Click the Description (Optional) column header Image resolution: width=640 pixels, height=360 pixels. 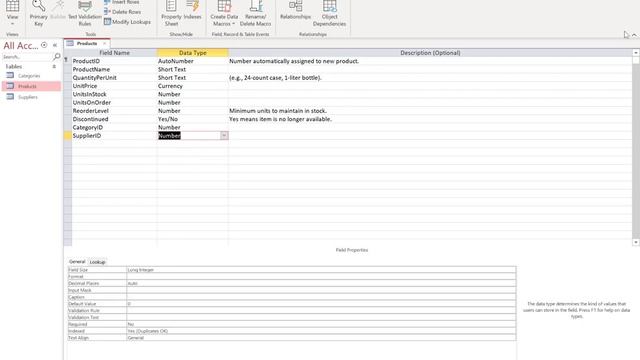[430, 53]
